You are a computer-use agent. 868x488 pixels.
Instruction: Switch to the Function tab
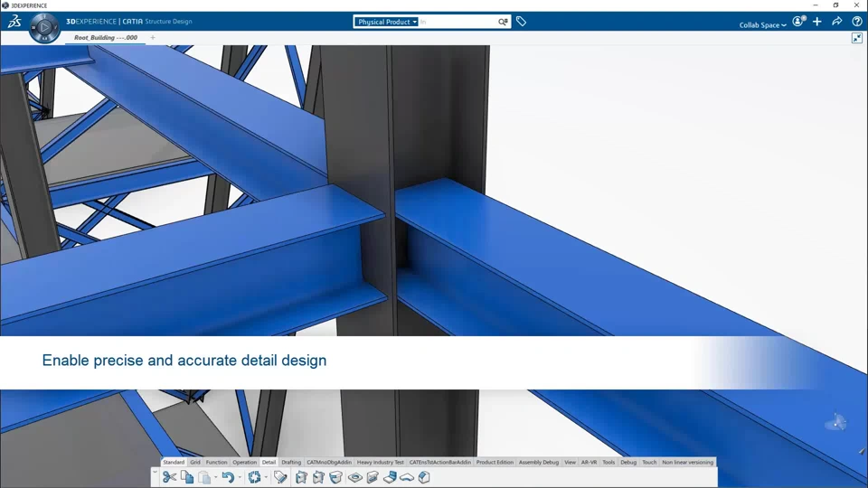click(x=216, y=462)
